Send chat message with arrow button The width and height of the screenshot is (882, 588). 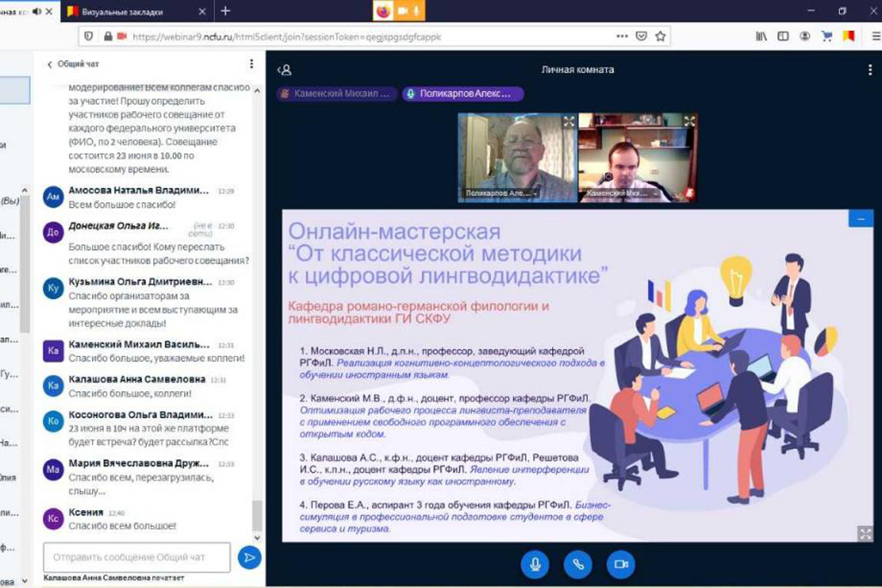250,558
